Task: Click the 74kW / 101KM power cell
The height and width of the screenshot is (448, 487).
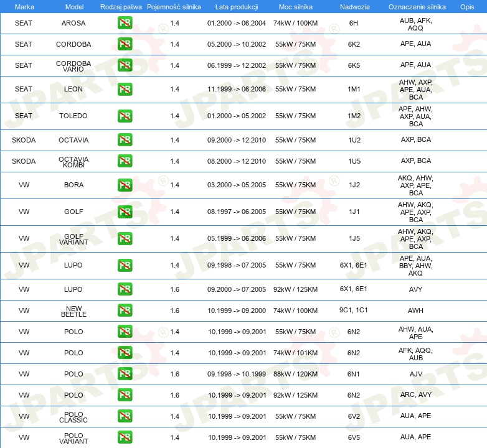Action: click(295, 353)
